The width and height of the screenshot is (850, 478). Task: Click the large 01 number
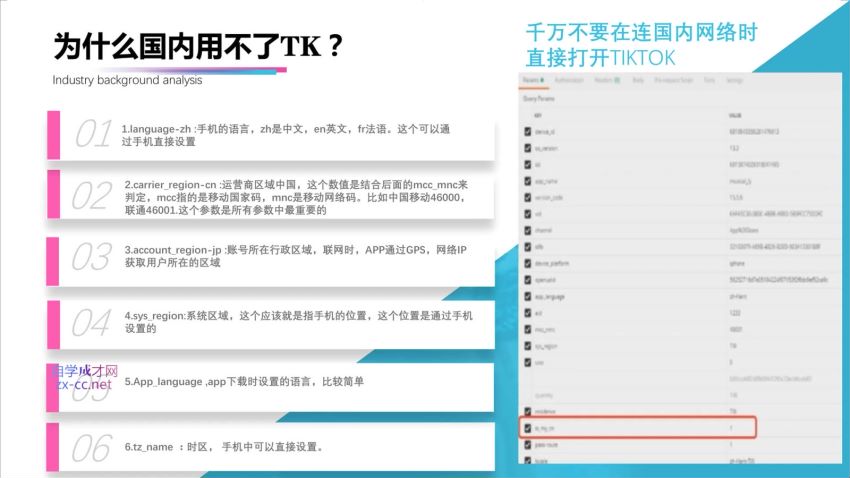point(93,134)
